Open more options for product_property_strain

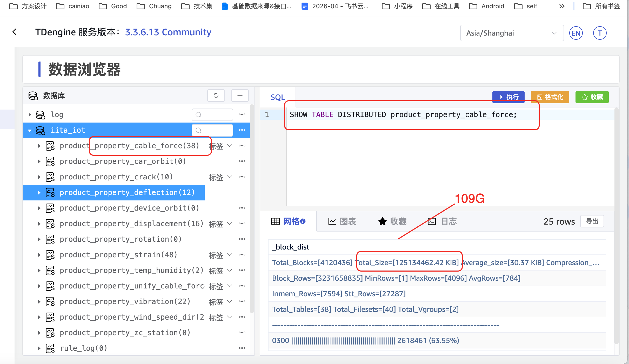click(x=242, y=255)
